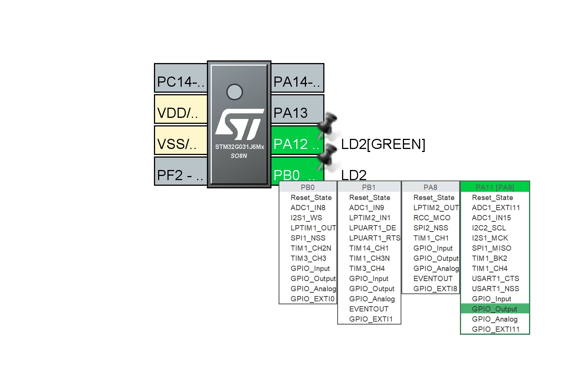Image resolution: width=588 pixels, height=373 pixels.
Task: Click the ST logo on the chip
Action: [239, 124]
